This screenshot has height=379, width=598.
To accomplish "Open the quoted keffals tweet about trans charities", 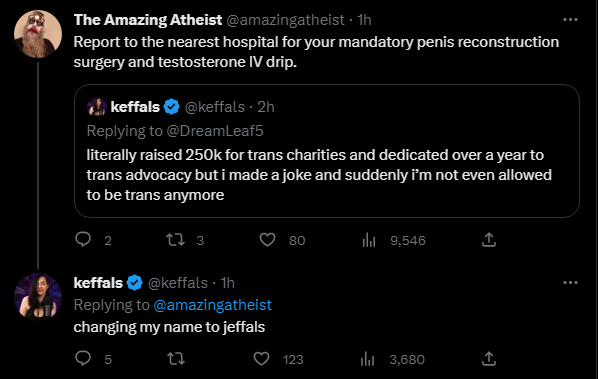I will 327,151.
